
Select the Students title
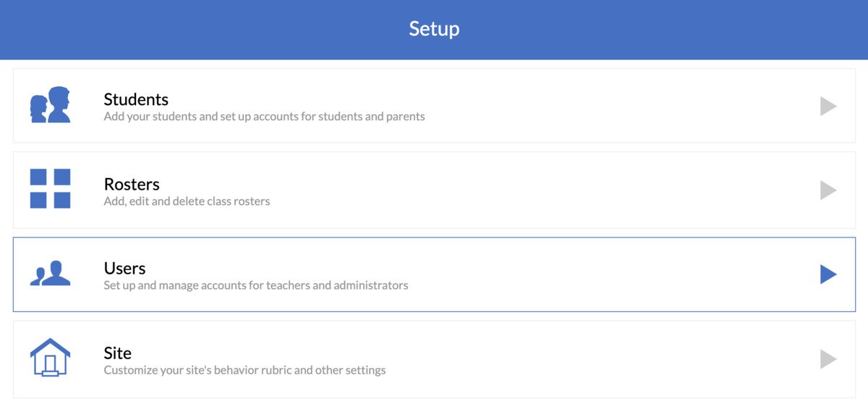click(136, 99)
